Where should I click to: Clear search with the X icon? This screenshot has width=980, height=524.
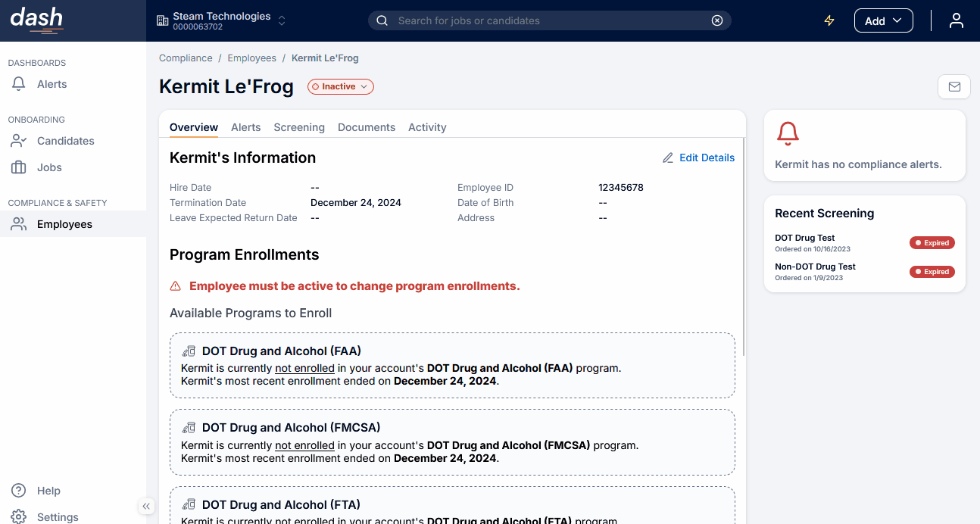point(717,20)
